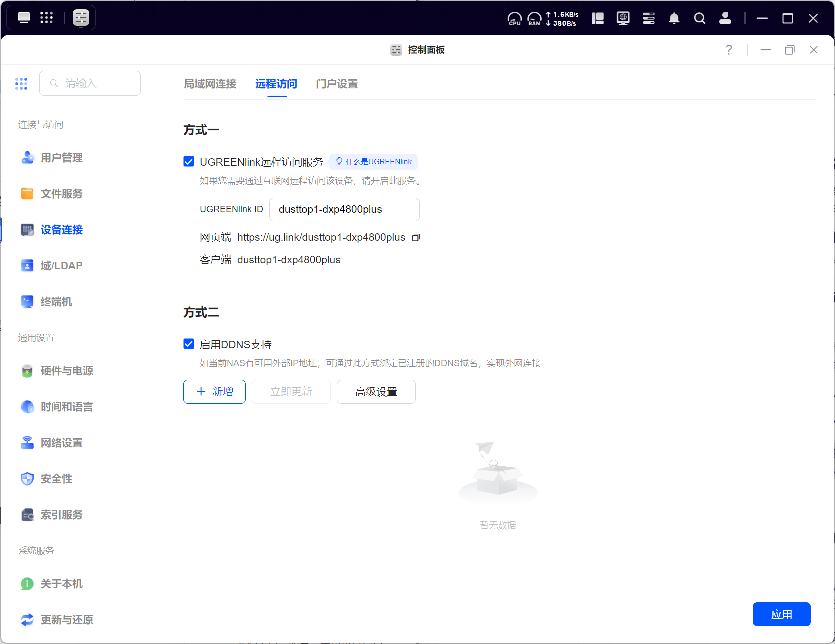The image size is (835, 644).
Task: Click the app grid launcher icon
Action: click(46, 18)
